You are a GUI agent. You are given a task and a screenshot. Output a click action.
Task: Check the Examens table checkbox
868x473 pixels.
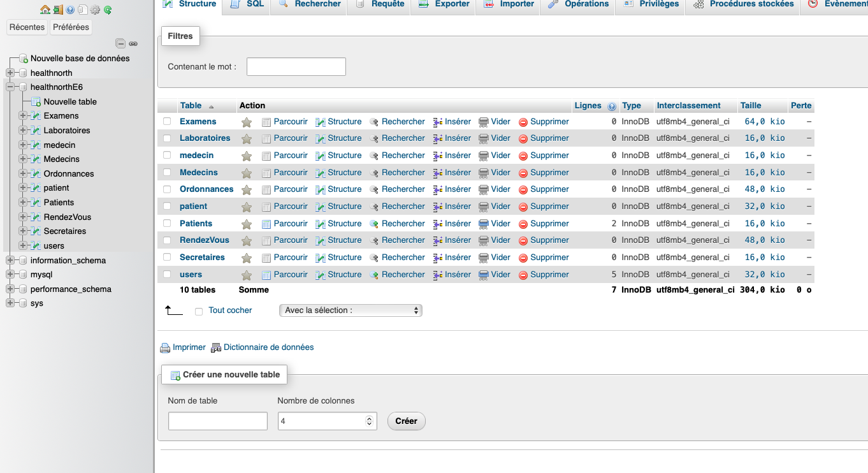tap(167, 121)
